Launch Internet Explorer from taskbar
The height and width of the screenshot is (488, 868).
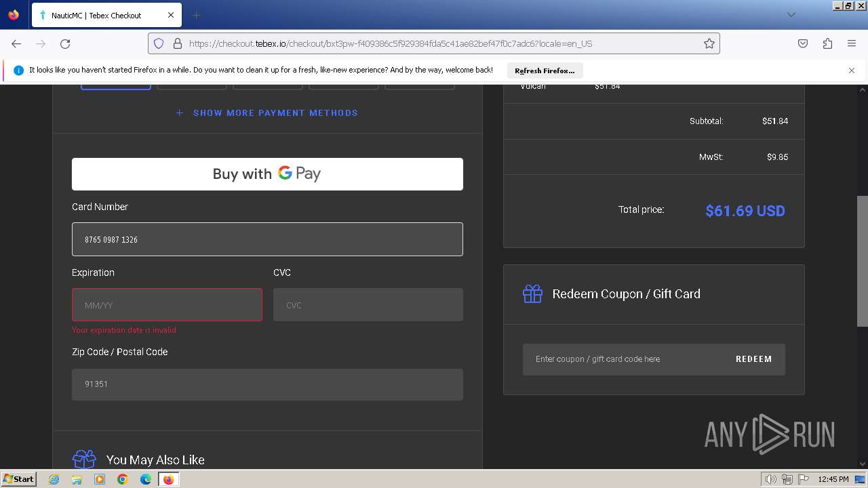(54, 479)
